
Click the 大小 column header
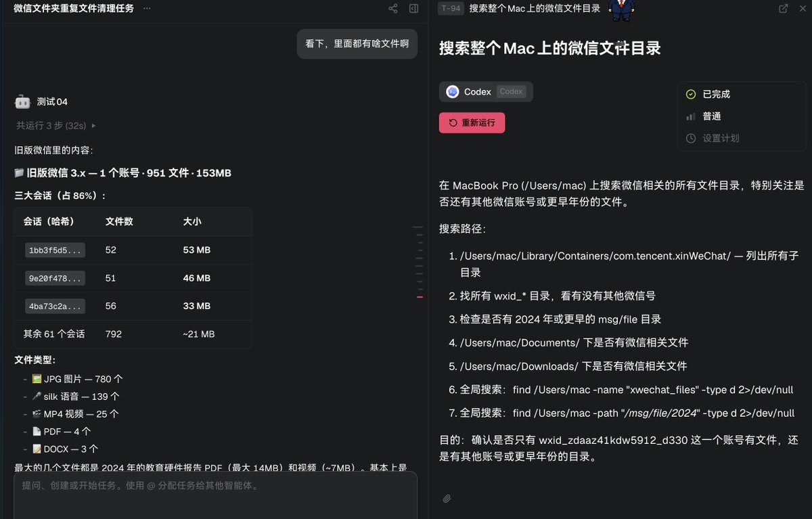pyautogui.click(x=192, y=221)
